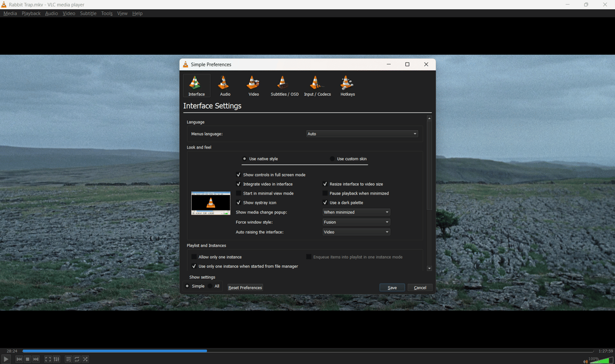Stop playback in VLC controls
This screenshot has width=615, height=364.
(28, 359)
